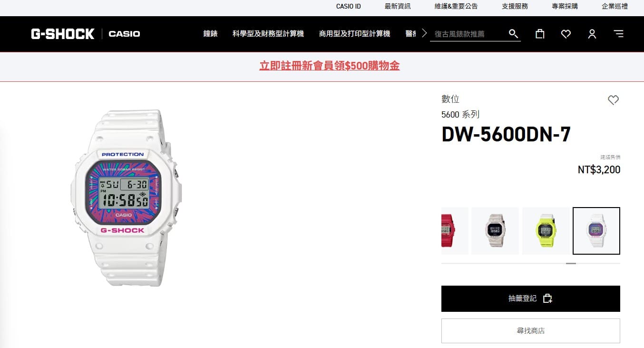Screen dimensions: 644x348
Task: Click the 復古風錶款推薦 search field
Action: pos(468,34)
